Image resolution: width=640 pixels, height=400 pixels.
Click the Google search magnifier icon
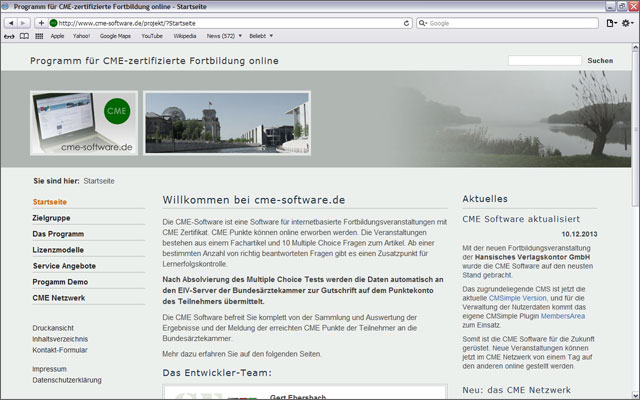click(x=423, y=23)
